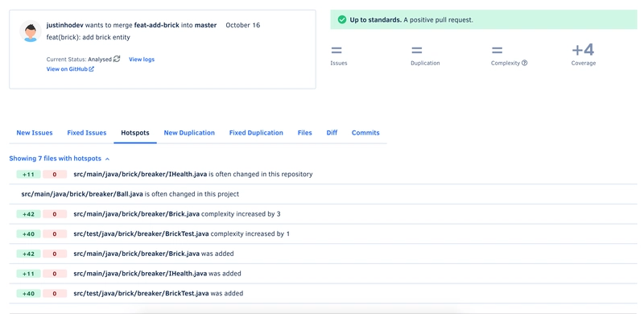
Task: Open the New Duplication tab
Action: (189, 133)
